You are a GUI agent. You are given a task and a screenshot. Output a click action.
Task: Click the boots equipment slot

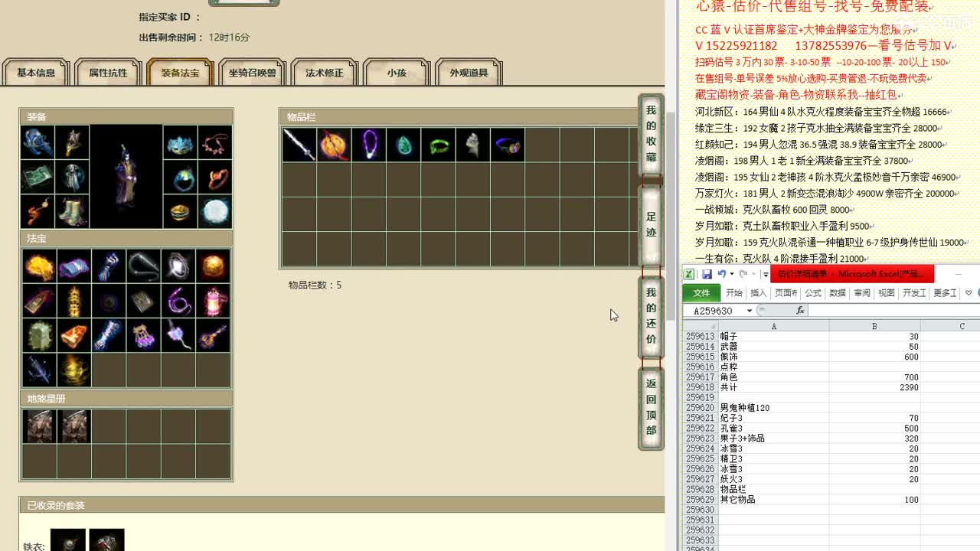[73, 211]
